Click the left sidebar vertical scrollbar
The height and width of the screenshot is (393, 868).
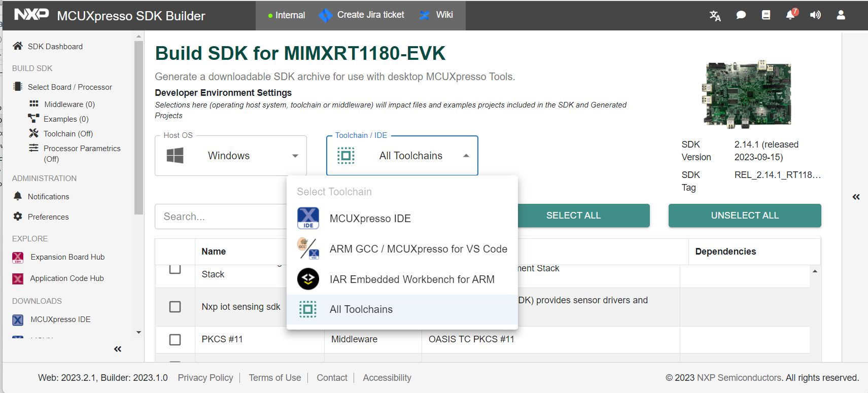coord(138,128)
